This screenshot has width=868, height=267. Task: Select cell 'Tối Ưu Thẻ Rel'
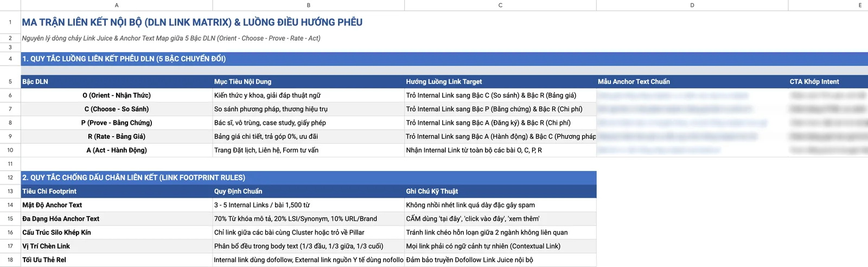tap(117, 260)
